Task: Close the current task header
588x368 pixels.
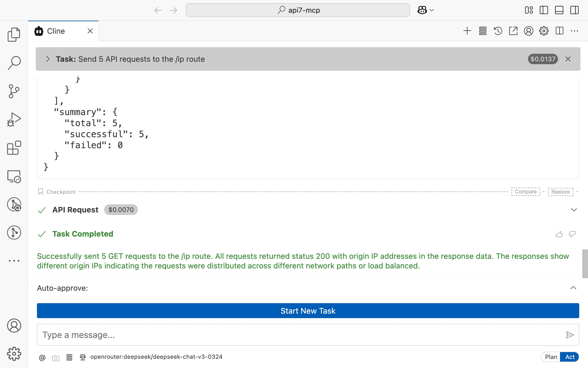Action: coord(568,59)
